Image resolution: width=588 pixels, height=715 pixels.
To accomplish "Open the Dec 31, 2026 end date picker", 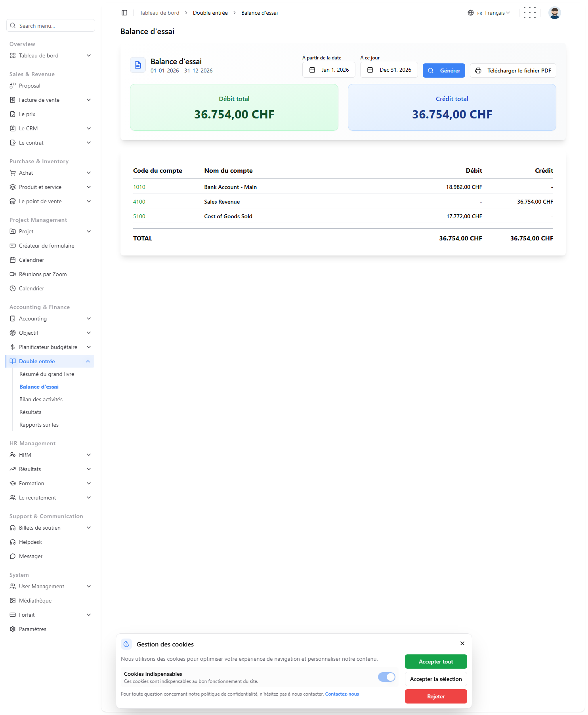I will 389,70.
